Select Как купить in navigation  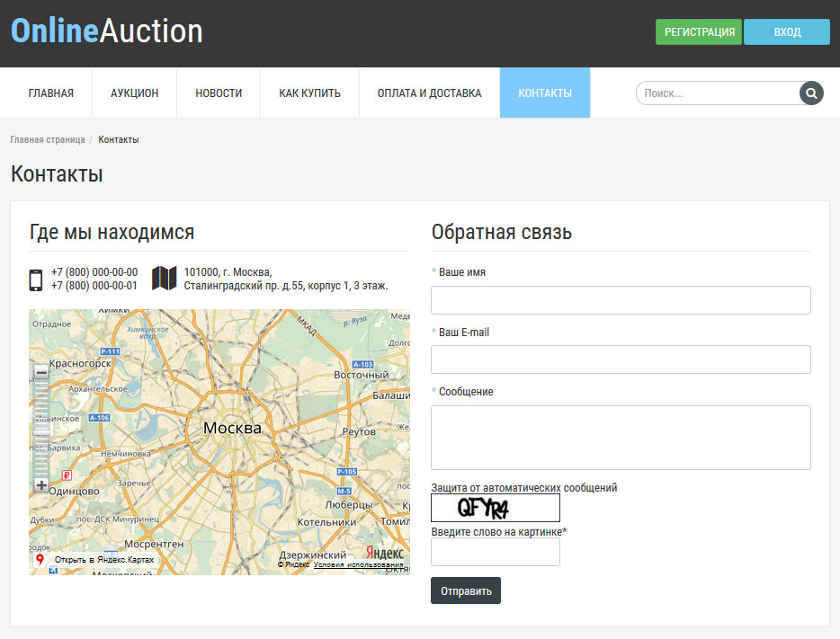click(x=309, y=93)
